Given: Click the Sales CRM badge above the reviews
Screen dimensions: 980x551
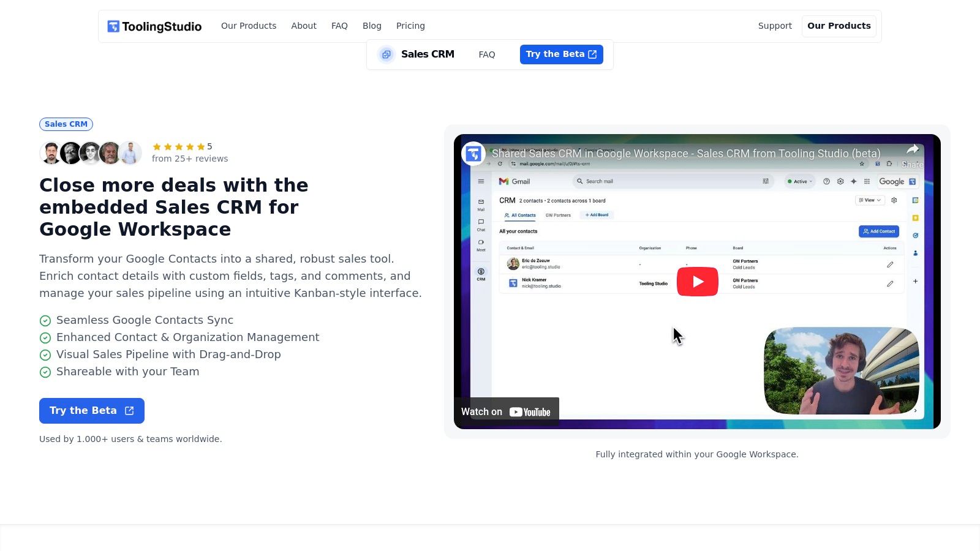Looking at the screenshot, I should 66,124.
